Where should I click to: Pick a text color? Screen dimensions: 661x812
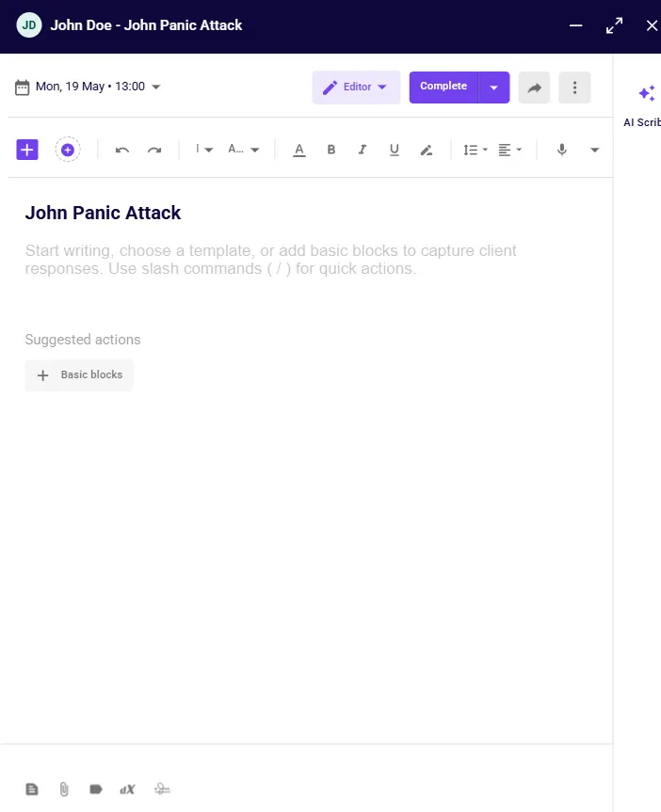pos(299,150)
